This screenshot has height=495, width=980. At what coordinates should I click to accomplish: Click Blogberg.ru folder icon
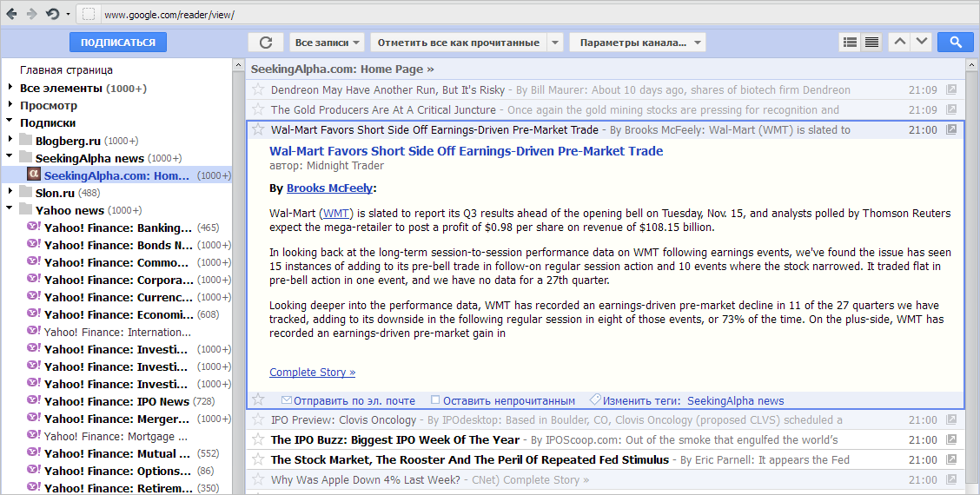(25, 140)
